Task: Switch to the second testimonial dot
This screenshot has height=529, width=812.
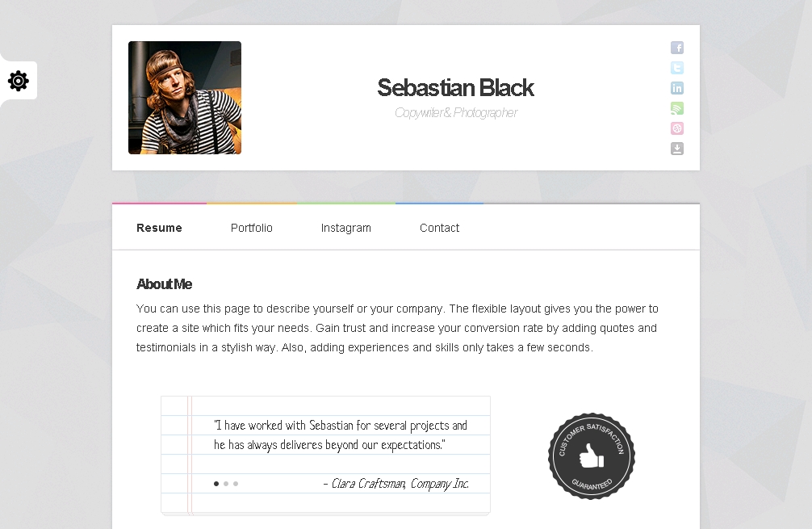Action: tap(226, 484)
